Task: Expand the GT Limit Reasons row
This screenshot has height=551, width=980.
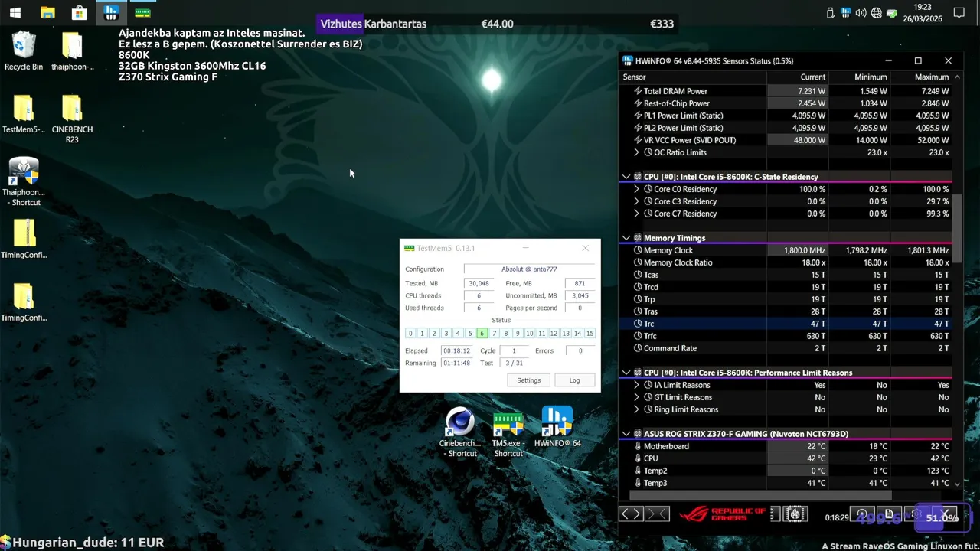Action: 637,397
